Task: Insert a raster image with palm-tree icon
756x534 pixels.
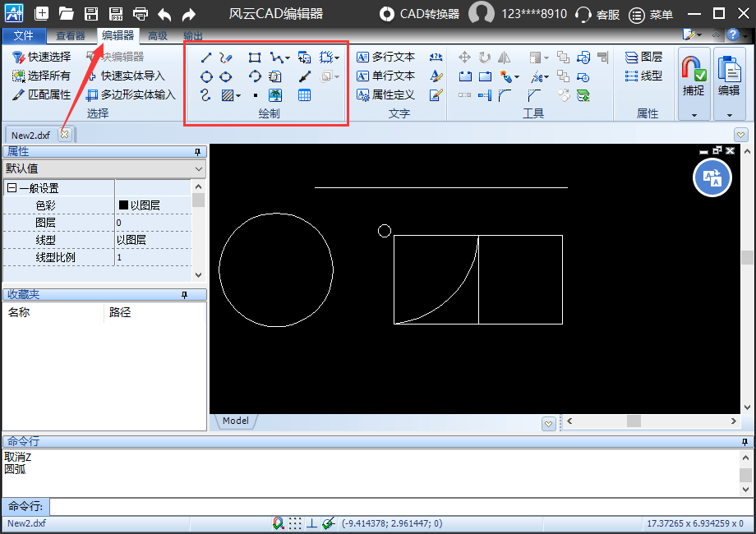Action: tap(275, 95)
